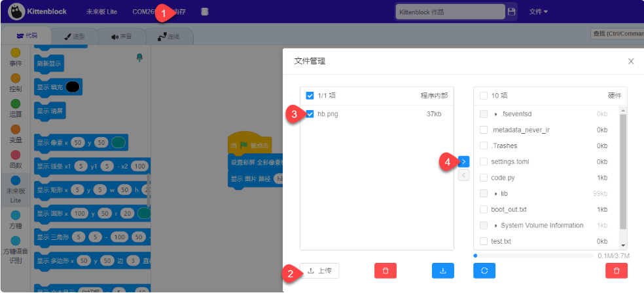Check the .metadata_never_ir checkbox
The height and width of the screenshot is (293, 644).
pos(484,130)
